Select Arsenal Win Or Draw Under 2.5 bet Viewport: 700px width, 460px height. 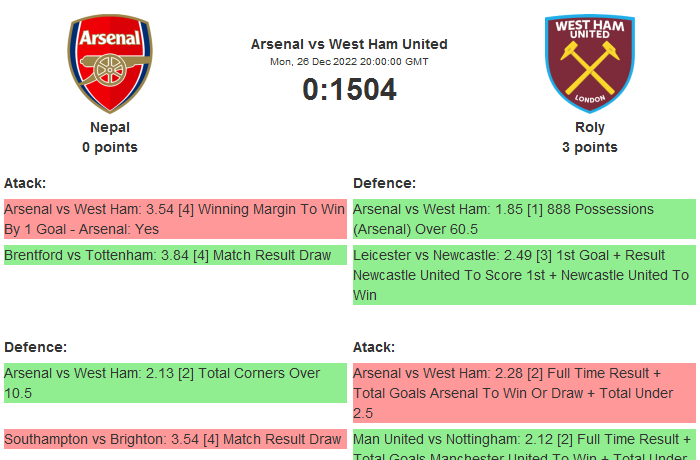(524, 392)
